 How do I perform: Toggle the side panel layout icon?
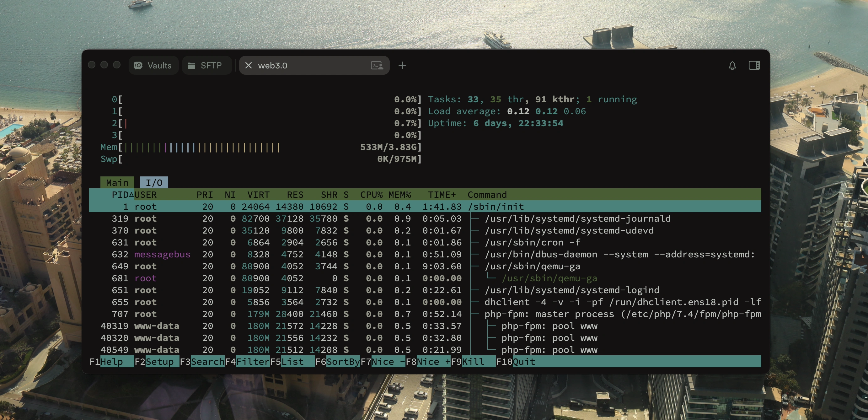click(754, 65)
